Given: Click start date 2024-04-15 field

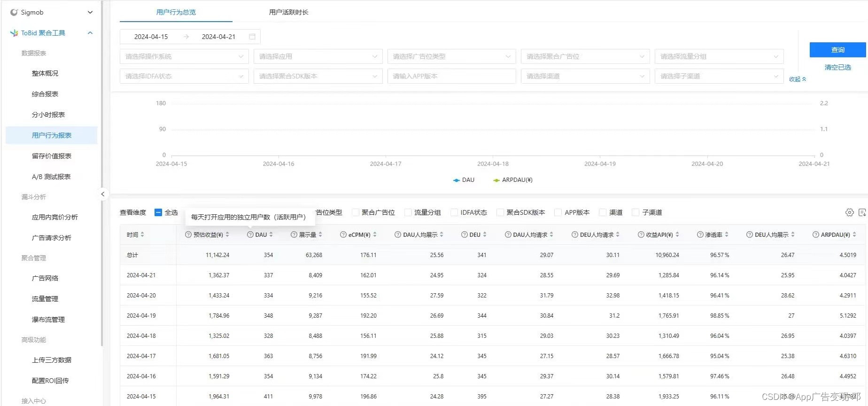Looking at the screenshot, I should point(151,37).
